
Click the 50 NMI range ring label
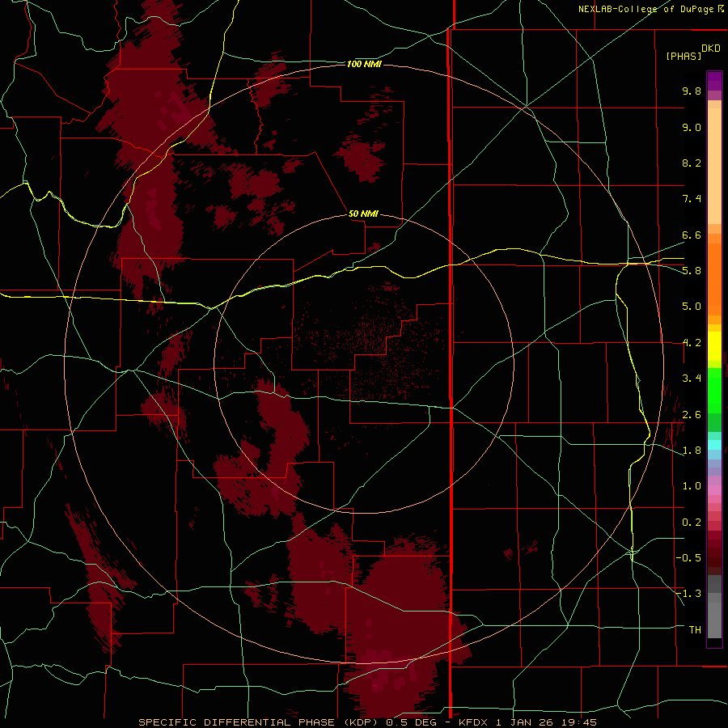tap(363, 214)
